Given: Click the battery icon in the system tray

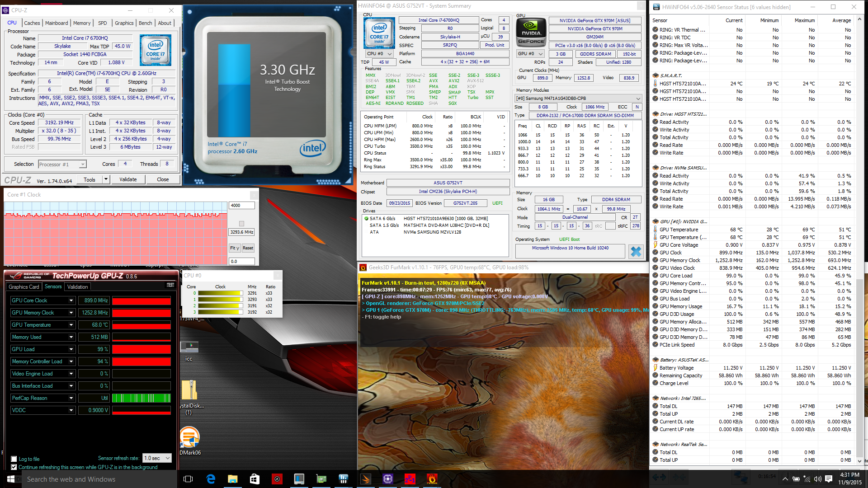Looking at the screenshot, I should [796, 479].
